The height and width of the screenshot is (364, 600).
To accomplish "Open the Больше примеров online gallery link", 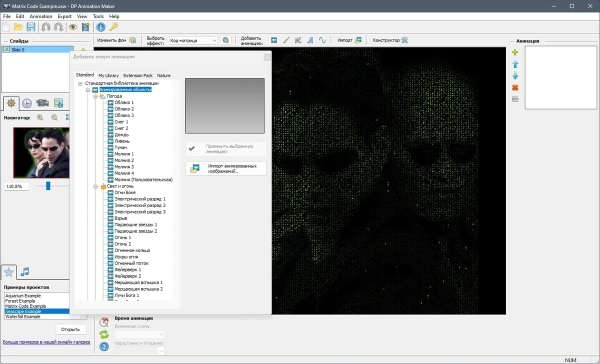I will coord(46,342).
